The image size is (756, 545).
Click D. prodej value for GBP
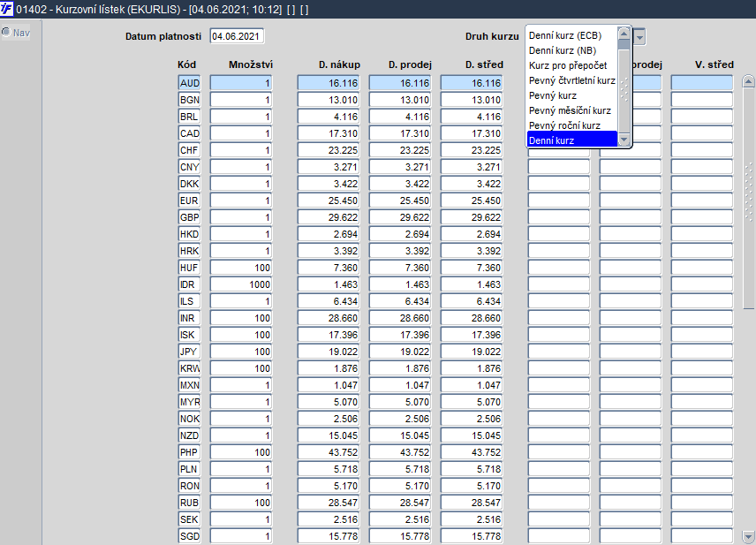coord(400,217)
